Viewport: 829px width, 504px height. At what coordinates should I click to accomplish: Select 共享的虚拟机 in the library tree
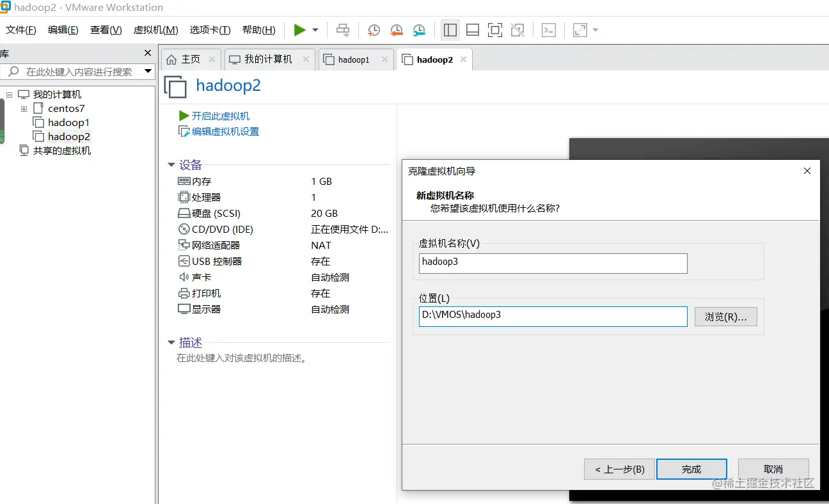62,151
